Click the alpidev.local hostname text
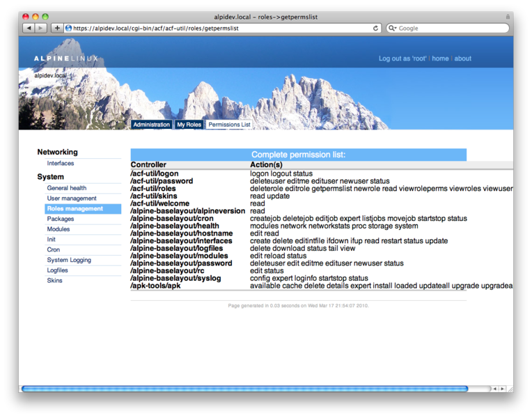The height and width of the screenshot is (418, 532). coord(50,75)
